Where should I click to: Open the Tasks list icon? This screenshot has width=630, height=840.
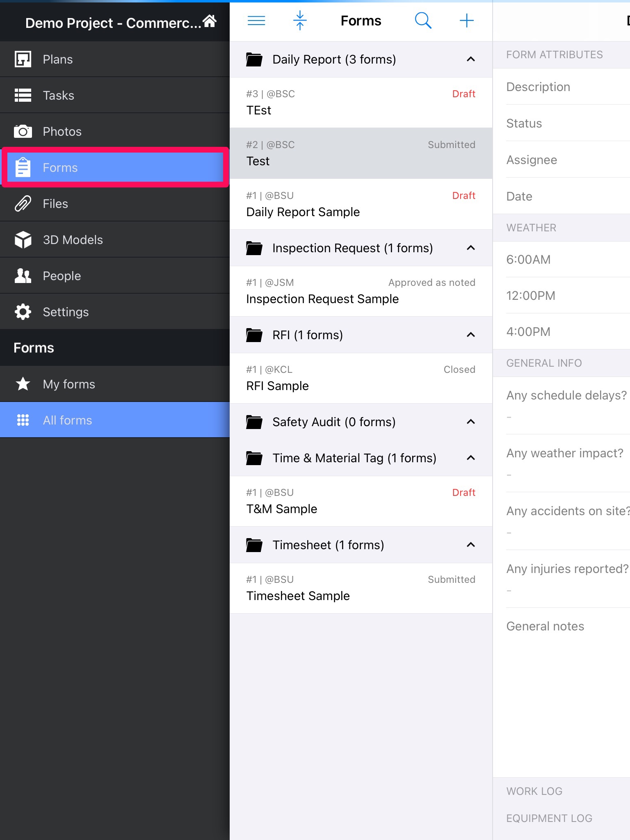pos(23,95)
